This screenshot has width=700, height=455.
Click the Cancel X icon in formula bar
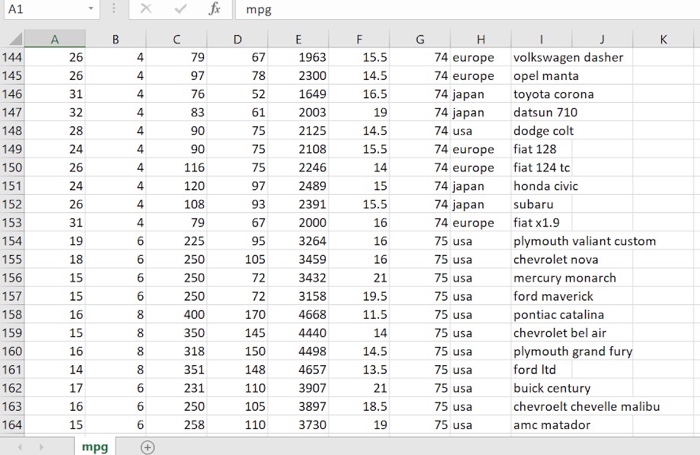point(146,9)
